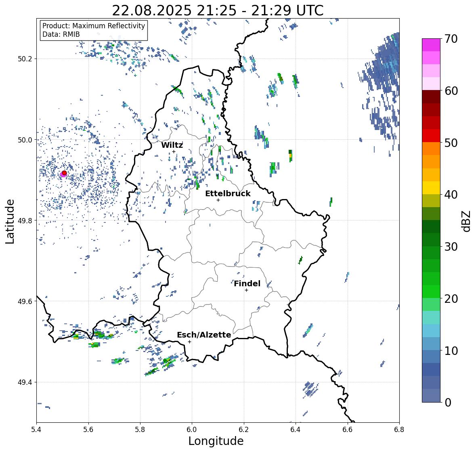
Task: Click the 6.6 longitude tick label
Action: click(x=348, y=430)
